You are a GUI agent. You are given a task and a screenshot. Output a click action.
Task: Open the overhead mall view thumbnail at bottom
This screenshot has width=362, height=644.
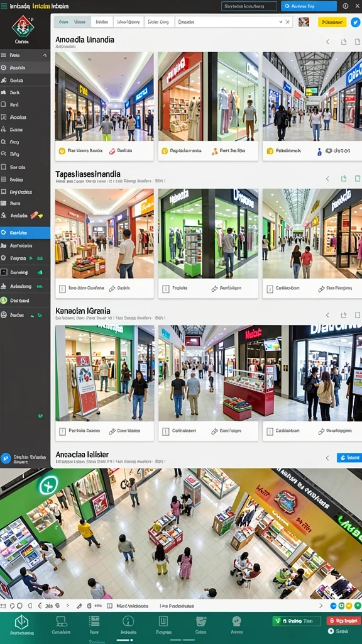pos(181,533)
